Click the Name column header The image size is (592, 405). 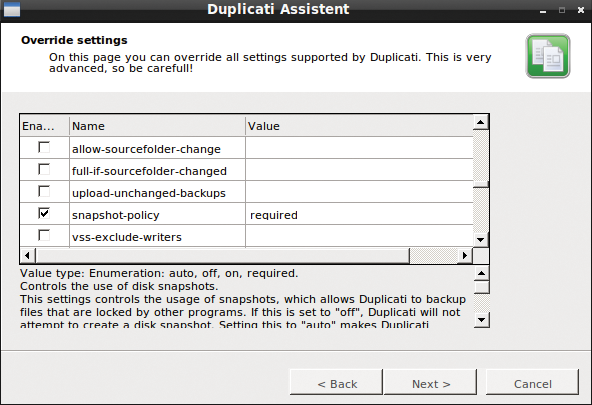(157, 126)
